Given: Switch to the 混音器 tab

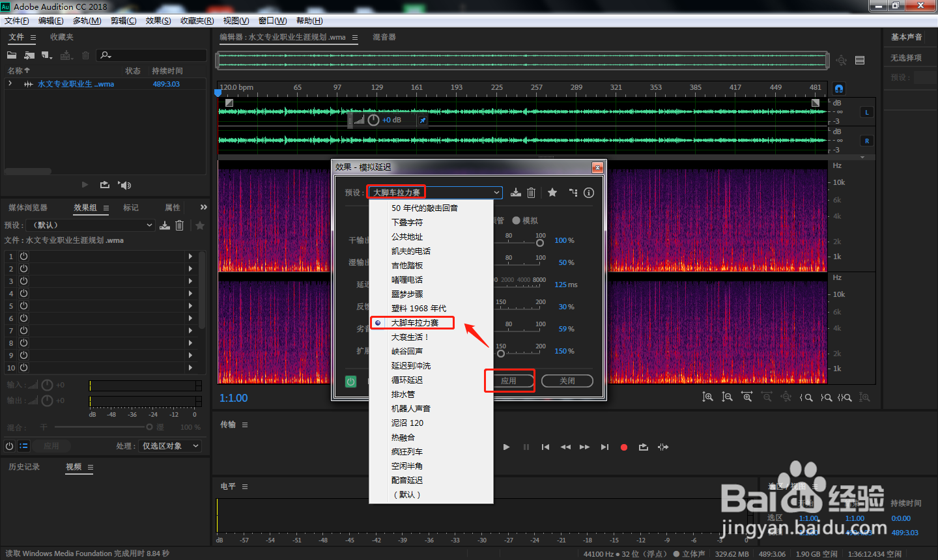Looking at the screenshot, I should [384, 37].
